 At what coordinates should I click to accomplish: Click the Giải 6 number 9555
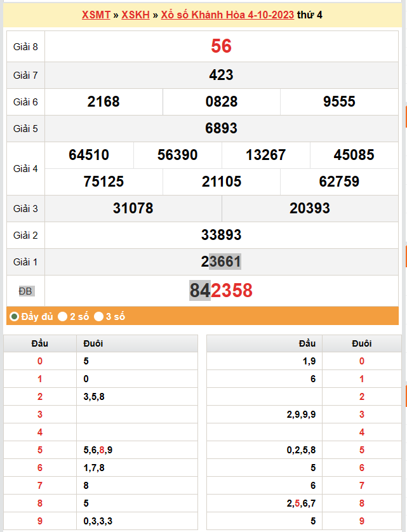339,102
